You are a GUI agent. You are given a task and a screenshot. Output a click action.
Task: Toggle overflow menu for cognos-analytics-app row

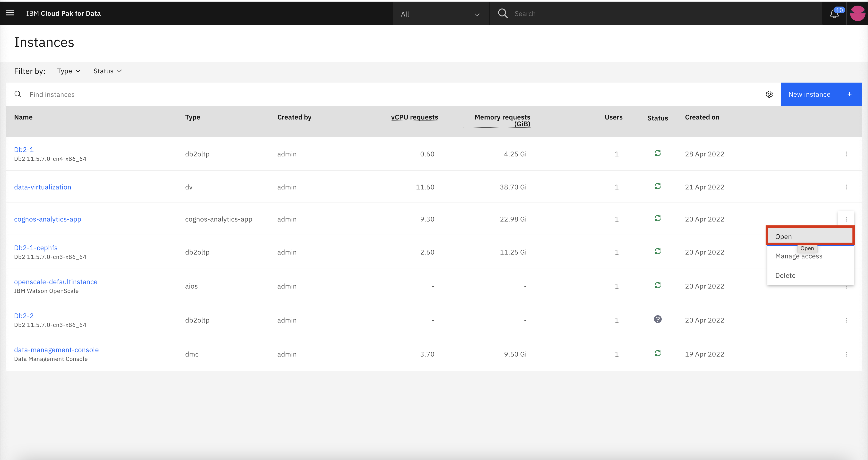(846, 219)
